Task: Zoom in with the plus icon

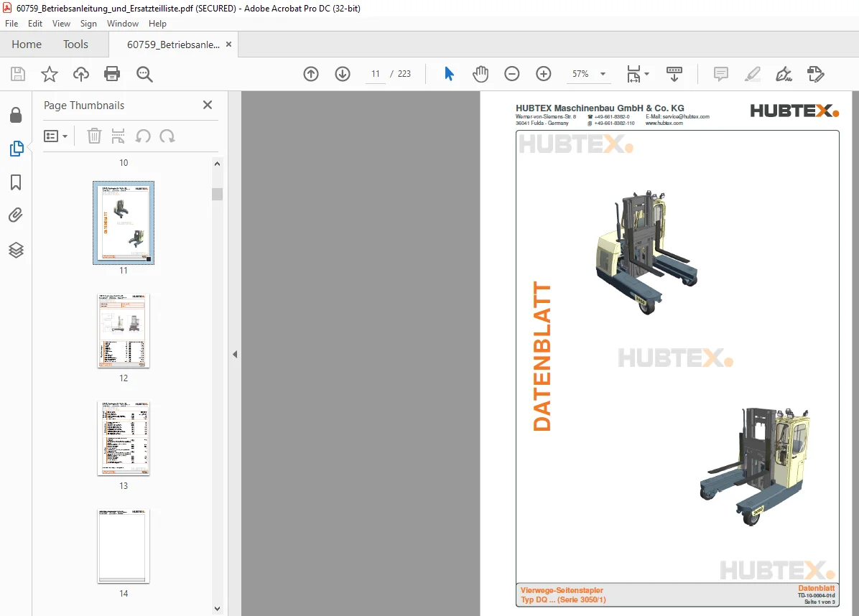Action: (544, 74)
